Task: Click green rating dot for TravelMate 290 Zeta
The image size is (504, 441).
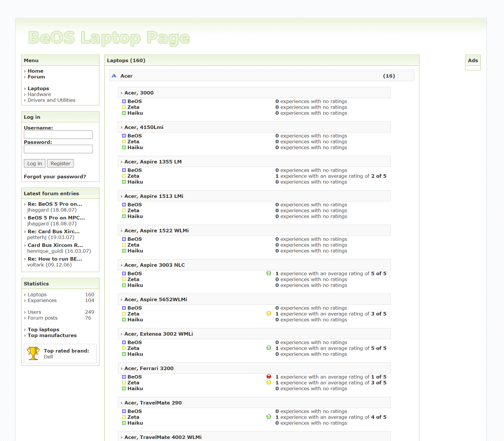Action: (x=269, y=417)
